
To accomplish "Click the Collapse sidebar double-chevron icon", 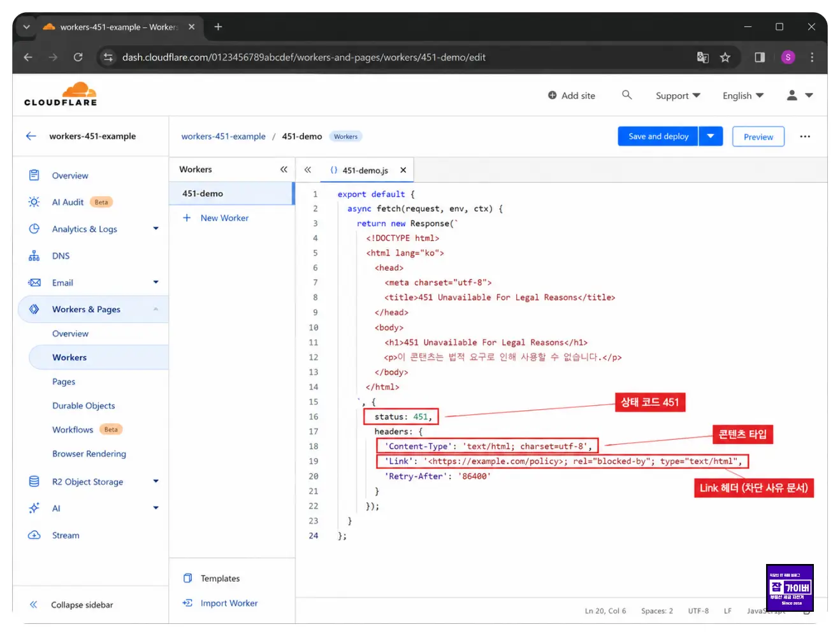I will click(33, 604).
